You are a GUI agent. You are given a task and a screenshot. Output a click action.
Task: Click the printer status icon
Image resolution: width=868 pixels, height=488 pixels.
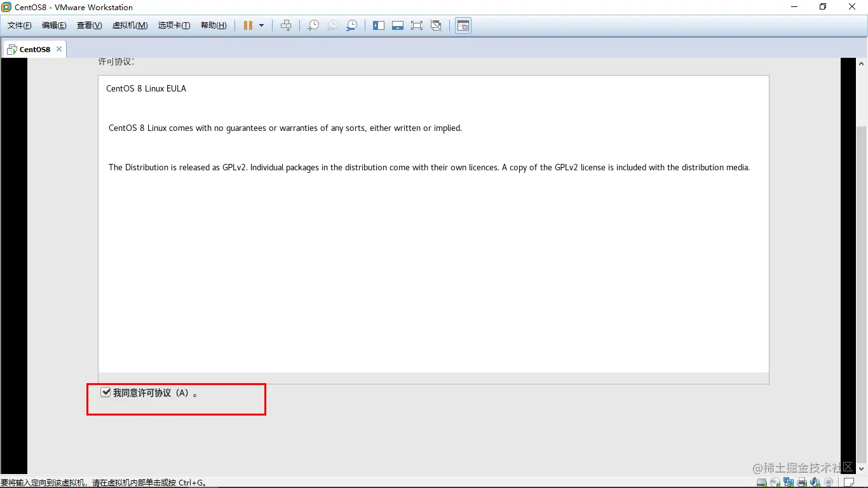coord(802,482)
